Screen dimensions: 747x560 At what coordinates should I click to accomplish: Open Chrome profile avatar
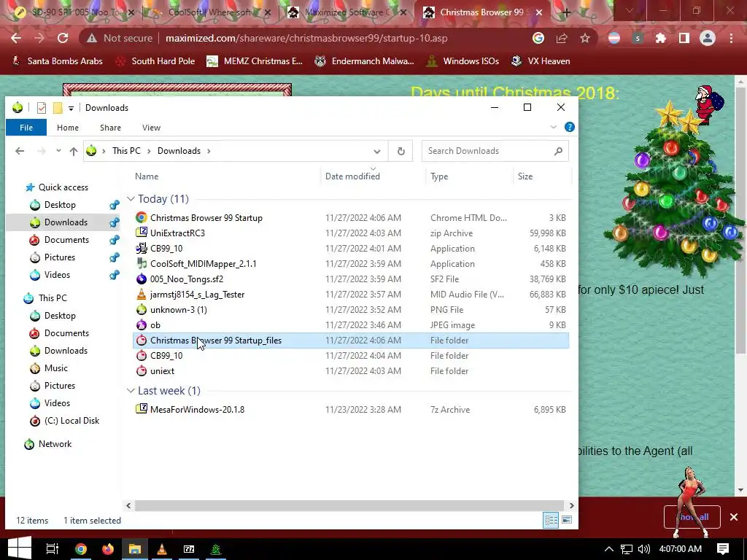(x=708, y=38)
